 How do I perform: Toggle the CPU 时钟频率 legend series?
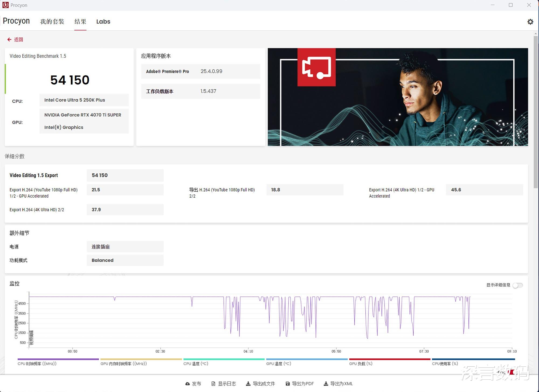[x=37, y=364]
